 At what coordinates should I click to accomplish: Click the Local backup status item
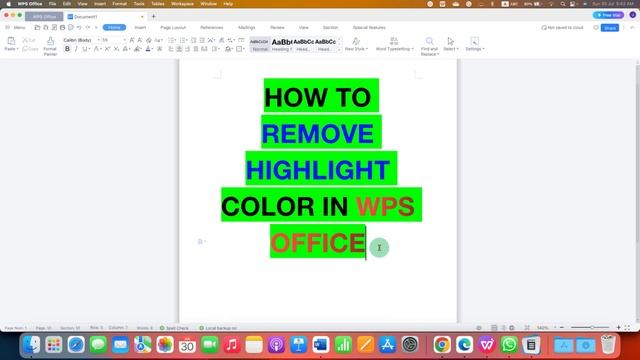(218, 328)
